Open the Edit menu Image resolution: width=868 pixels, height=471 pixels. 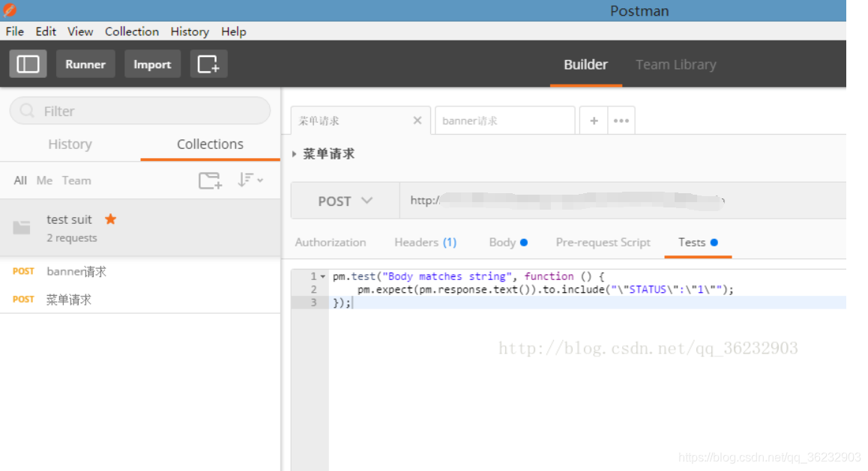pos(46,31)
